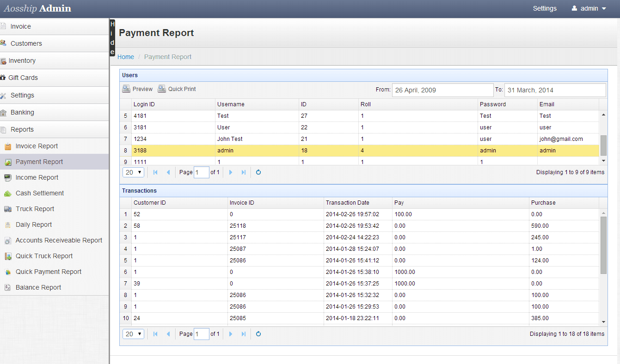
Task: Click the Preview printer icon
Action: [x=126, y=89]
